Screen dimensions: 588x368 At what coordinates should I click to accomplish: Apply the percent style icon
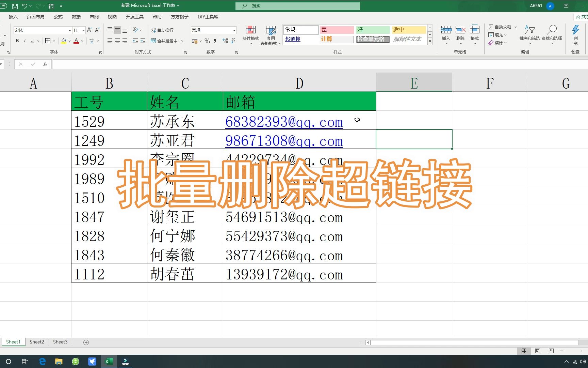coord(207,41)
